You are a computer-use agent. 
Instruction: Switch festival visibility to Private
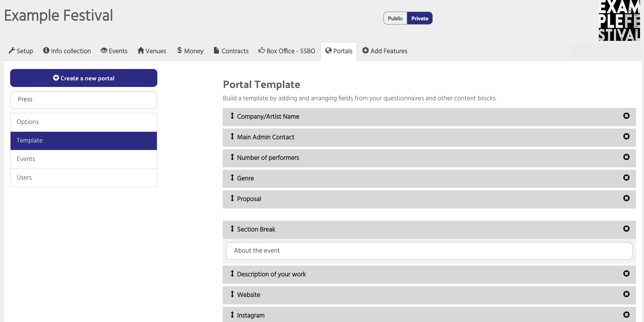point(420,18)
